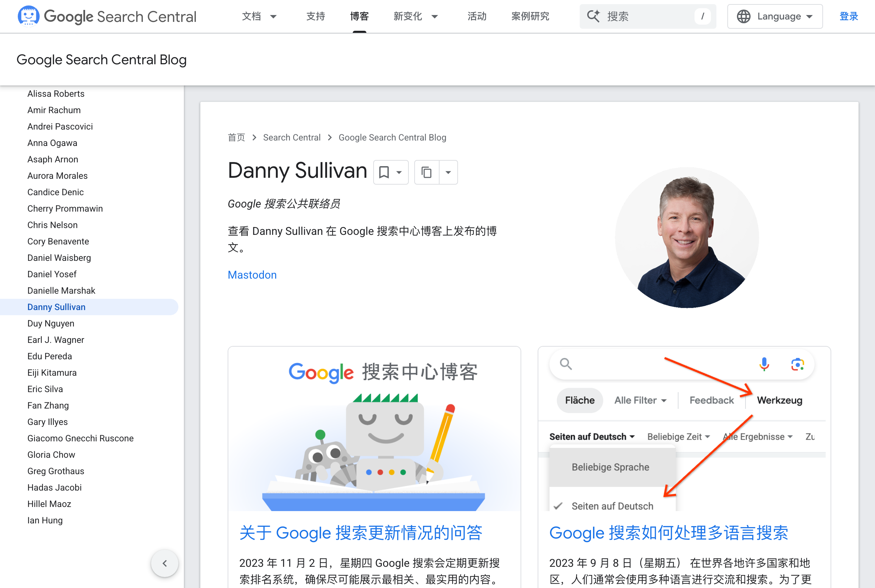Viewport: 875px width, 588px height.
Task: Click the 登录 sign-in link
Action: coord(849,16)
